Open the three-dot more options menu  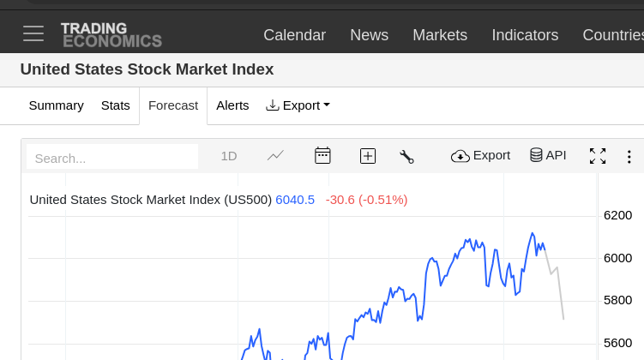point(629,156)
